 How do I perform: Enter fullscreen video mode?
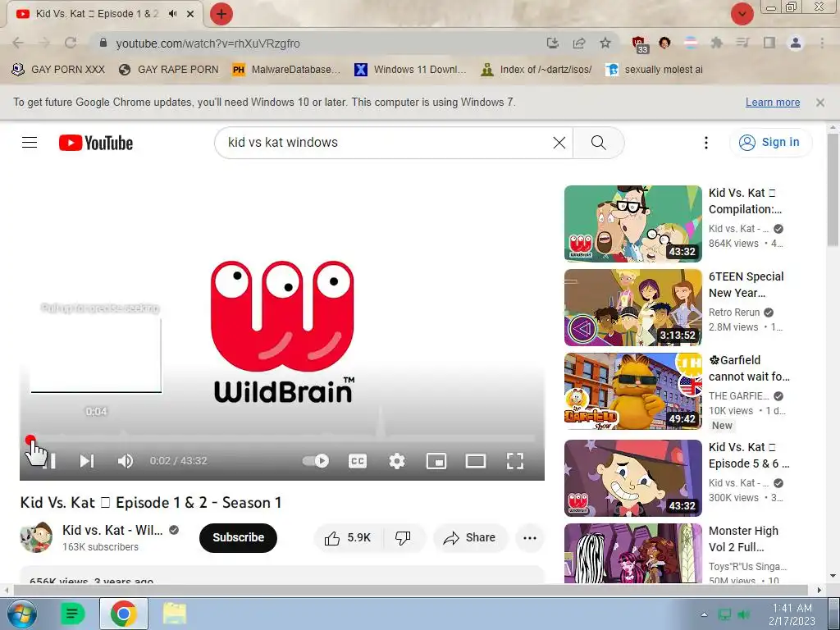pyautogui.click(x=515, y=461)
